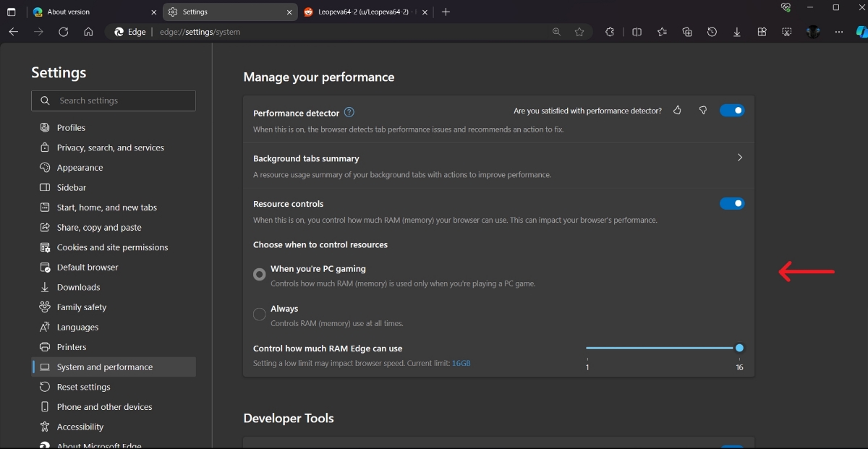Viewport: 868px width, 449px height.
Task: Click the Screenshot capture icon
Action: pyautogui.click(x=787, y=32)
